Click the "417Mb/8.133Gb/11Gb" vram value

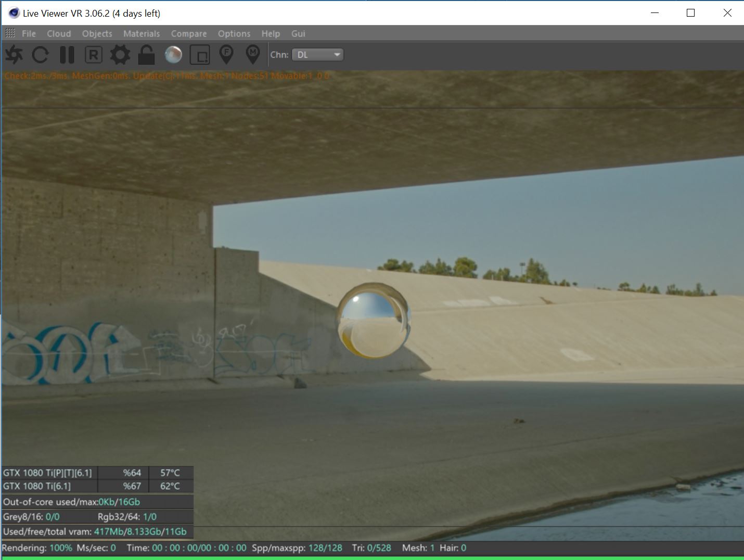[140, 531]
